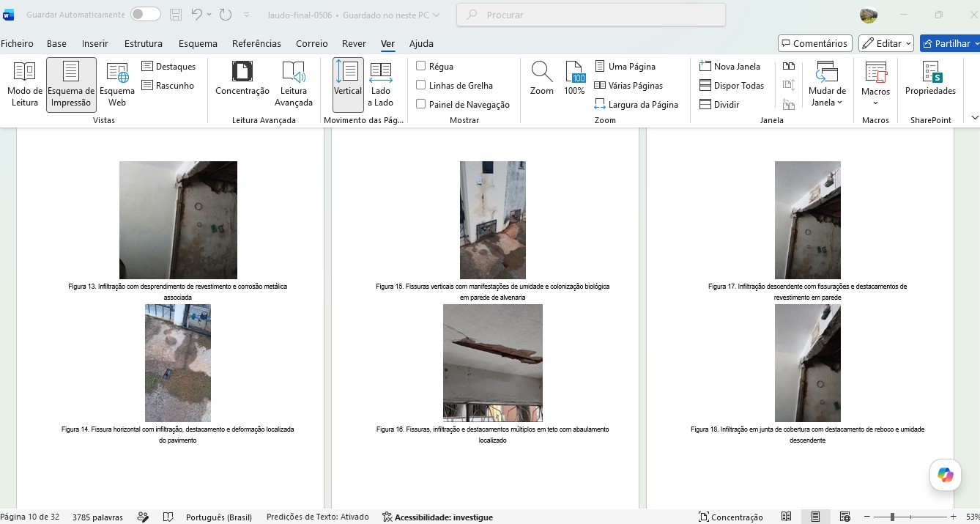Open the Zoom dialog
980x524 pixels.
pyautogui.click(x=542, y=79)
